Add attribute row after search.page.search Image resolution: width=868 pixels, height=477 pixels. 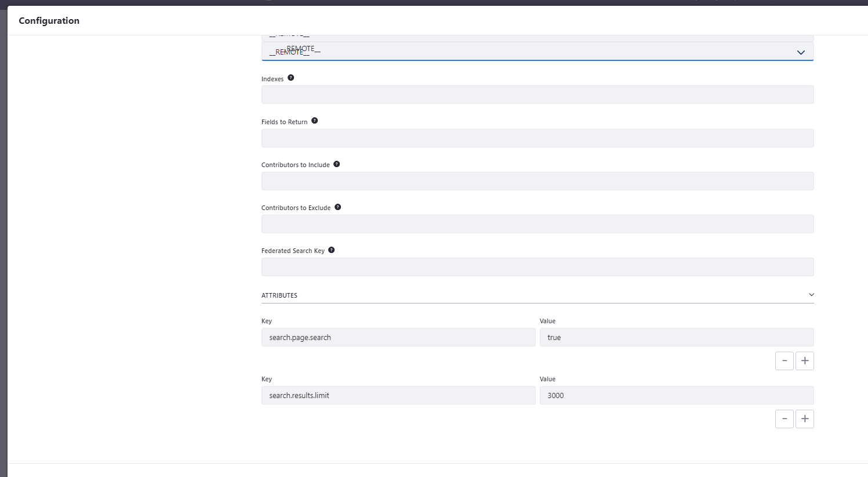805,361
